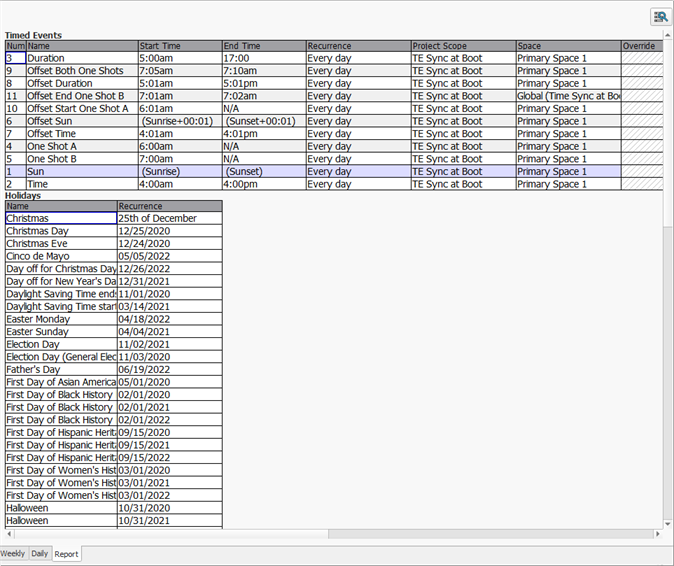Image resolution: width=674 pixels, height=566 pixels.
Task: Click the Override cell for Duration event
Action: 640,59
